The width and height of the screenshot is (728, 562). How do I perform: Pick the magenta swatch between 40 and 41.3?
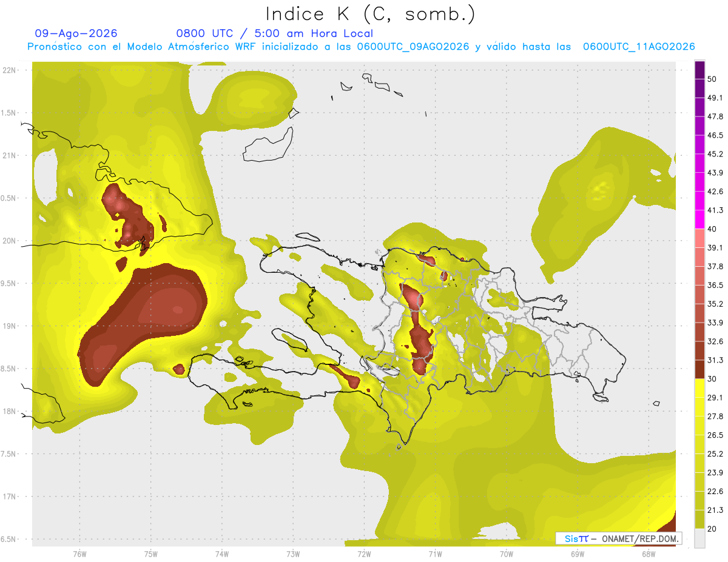point(699,219)
